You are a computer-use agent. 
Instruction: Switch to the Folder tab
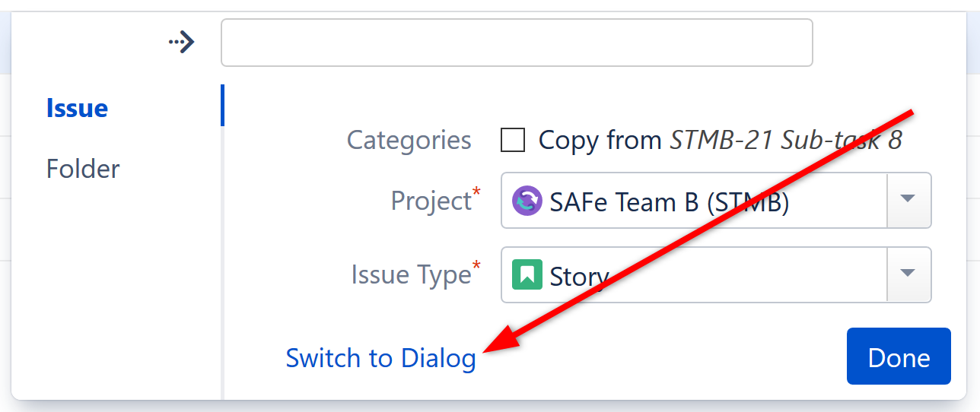83,169
